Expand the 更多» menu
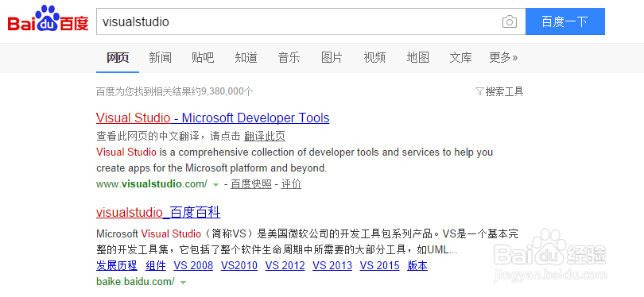The width and height of the screenshot is (644, 297). click(503, 58)
